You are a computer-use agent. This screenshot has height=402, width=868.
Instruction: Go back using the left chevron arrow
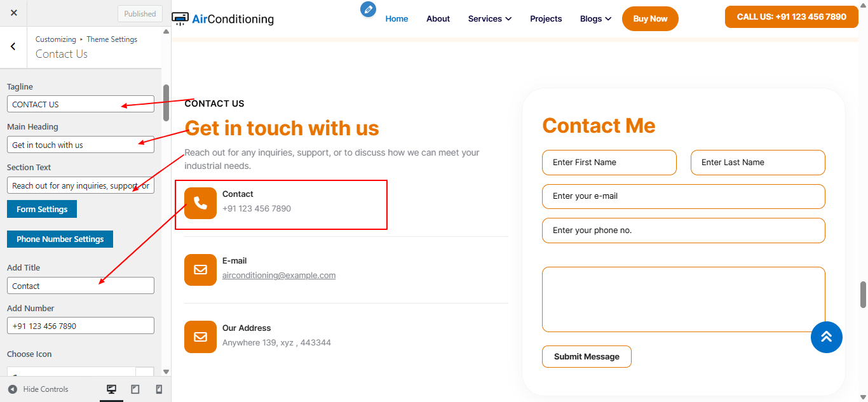click(x=13, y=46)
